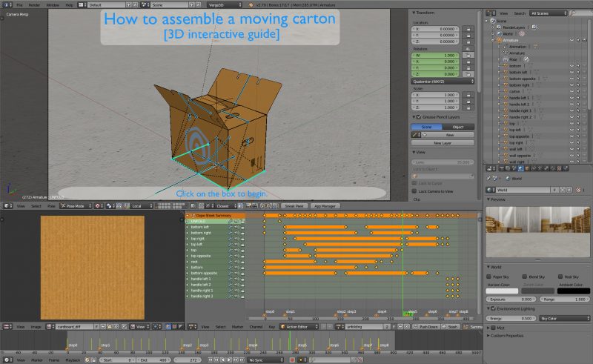Click the record button in the timeline
The width and height of the screenshot is (593, 364).
point(292,360)
